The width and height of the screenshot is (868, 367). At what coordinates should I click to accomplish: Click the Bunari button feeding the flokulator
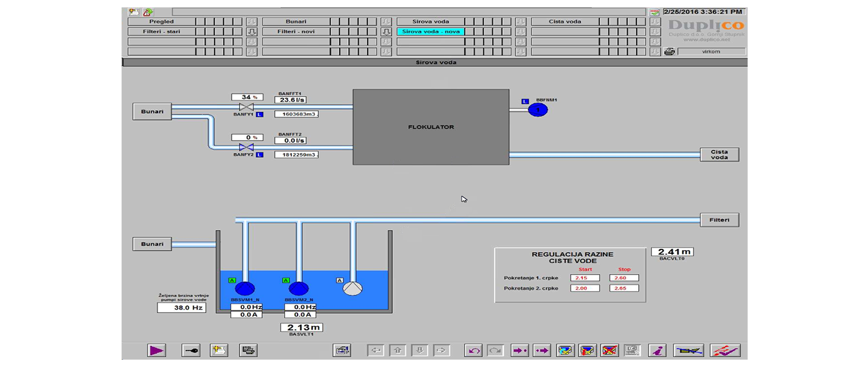click(x=152, y=111)
